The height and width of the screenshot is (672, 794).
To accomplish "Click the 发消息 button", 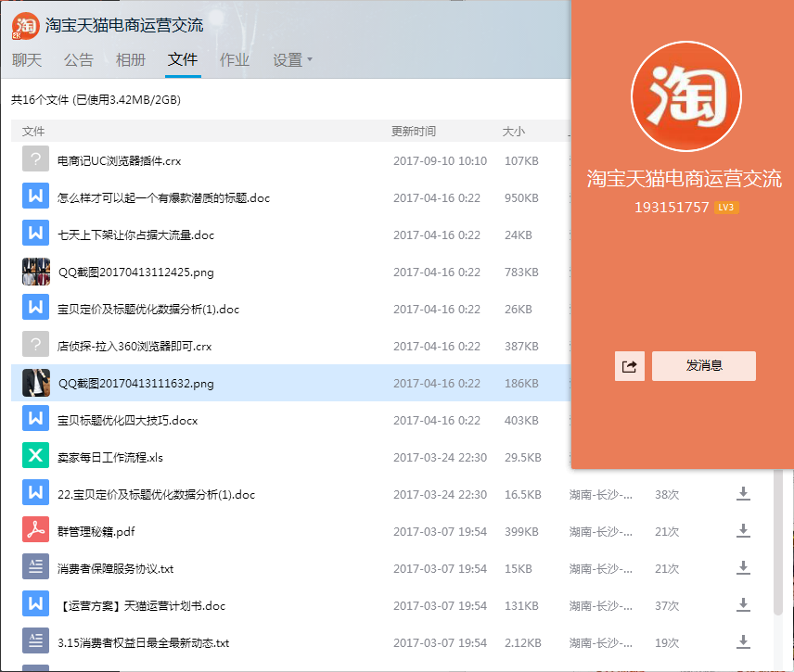I will click(704, 366).
